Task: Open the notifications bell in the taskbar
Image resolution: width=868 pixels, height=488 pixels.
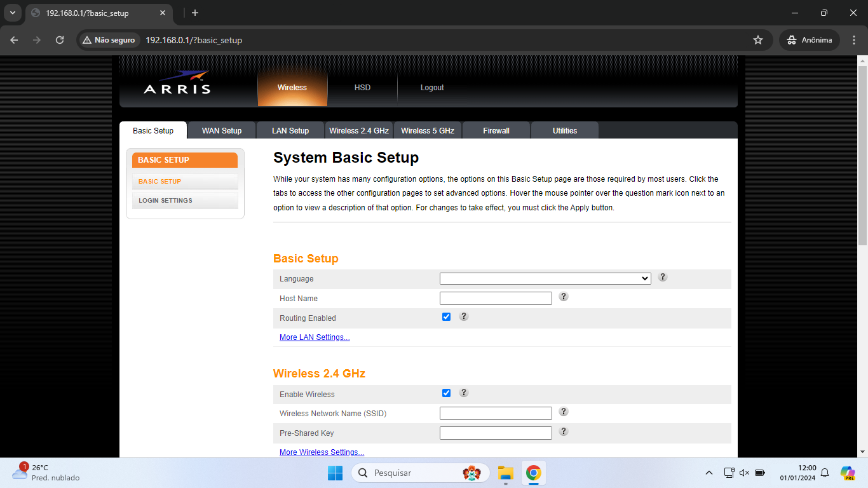Action: pos(825,473)
